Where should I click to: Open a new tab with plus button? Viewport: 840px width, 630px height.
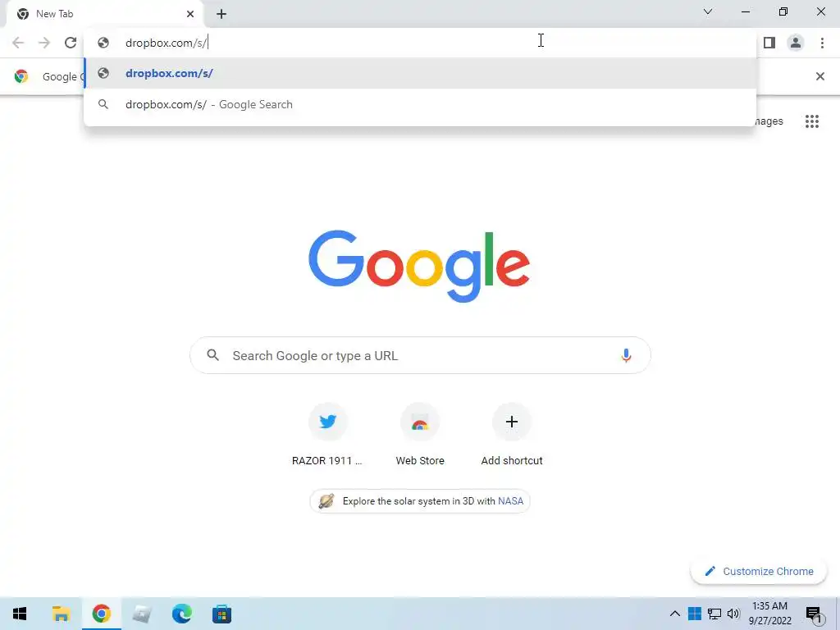(x=221, y=14)
